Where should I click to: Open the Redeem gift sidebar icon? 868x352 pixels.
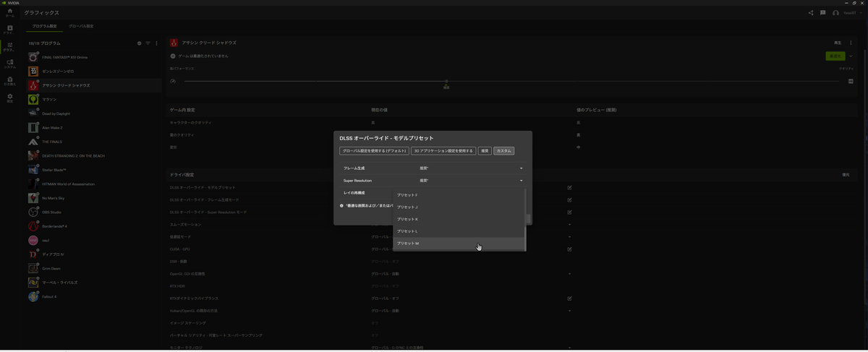9,81
